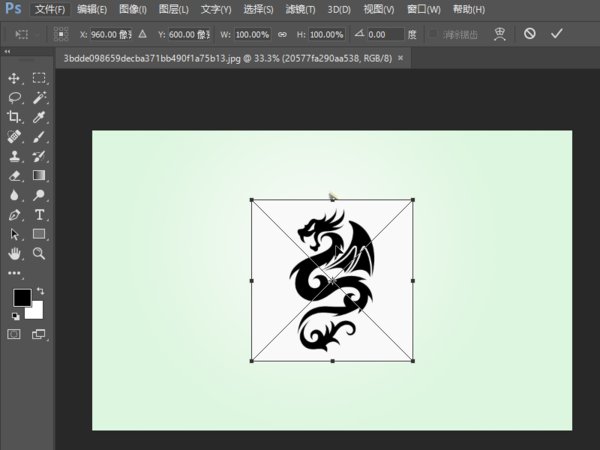Open the 滤镜(T) menu
Screen dimensions: 600x450
[x=300, y=9]
